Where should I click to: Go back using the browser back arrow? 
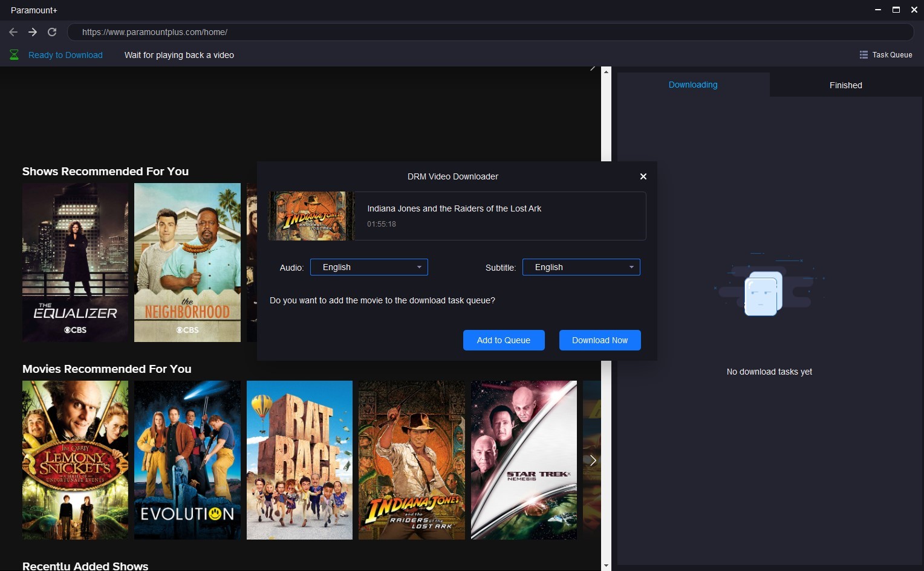tap(13, 32)
